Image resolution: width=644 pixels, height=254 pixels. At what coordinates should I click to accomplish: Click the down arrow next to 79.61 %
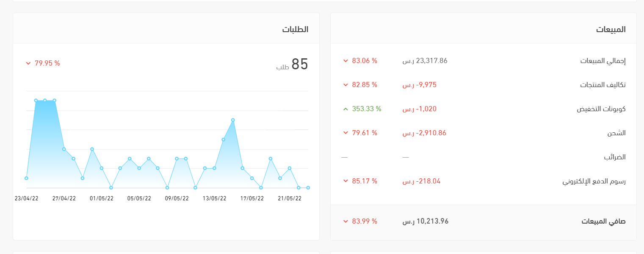[345, 133]
